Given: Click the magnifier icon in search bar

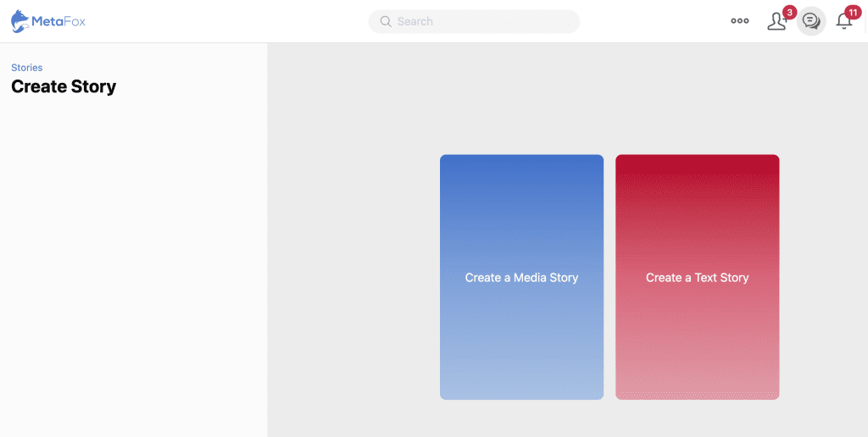Looking at the screenshot, I should point(386,21).
